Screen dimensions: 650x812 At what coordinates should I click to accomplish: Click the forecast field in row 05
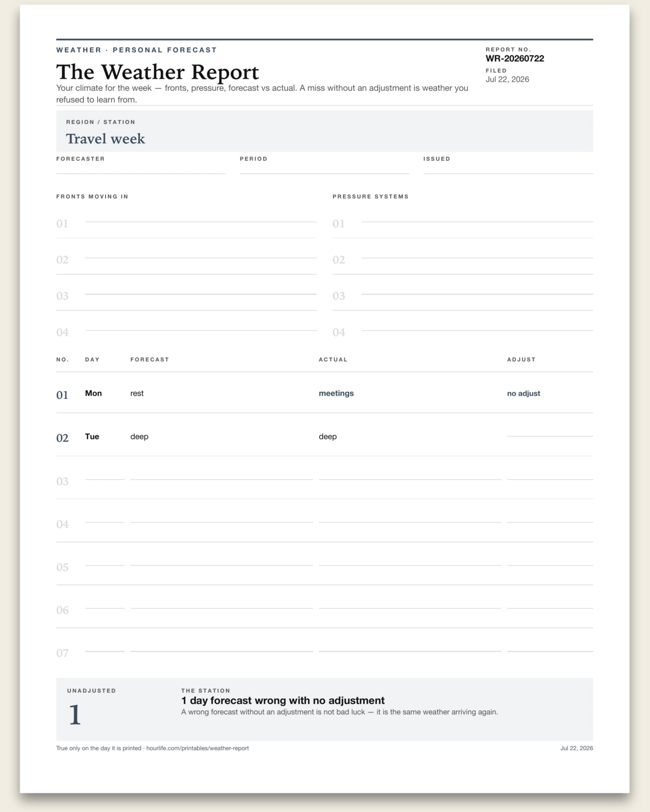pos(222,561)
